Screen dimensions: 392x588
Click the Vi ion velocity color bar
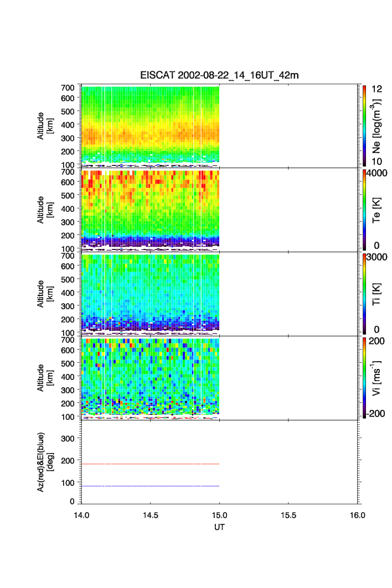tap(364, 378)
